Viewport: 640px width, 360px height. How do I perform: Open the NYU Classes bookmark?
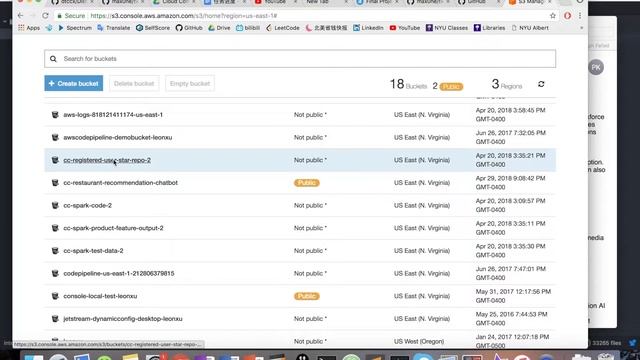point(447,28)
